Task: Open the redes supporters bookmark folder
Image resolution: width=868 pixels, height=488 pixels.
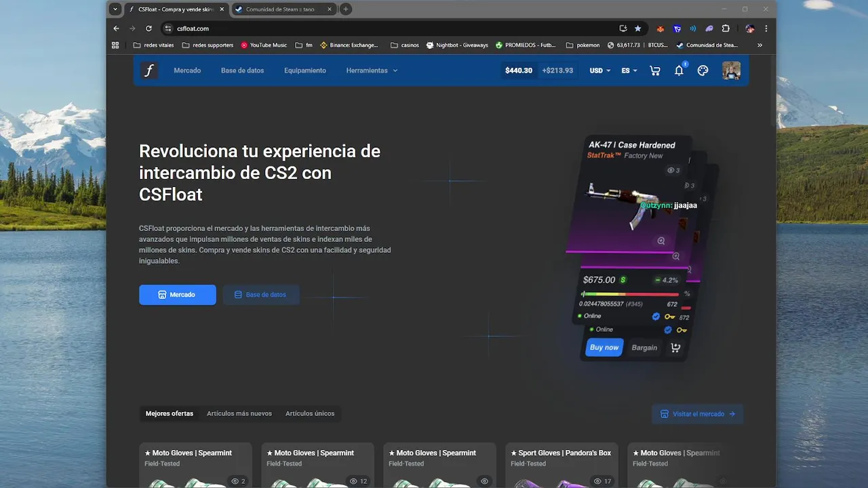Action: tap(208, 45)
